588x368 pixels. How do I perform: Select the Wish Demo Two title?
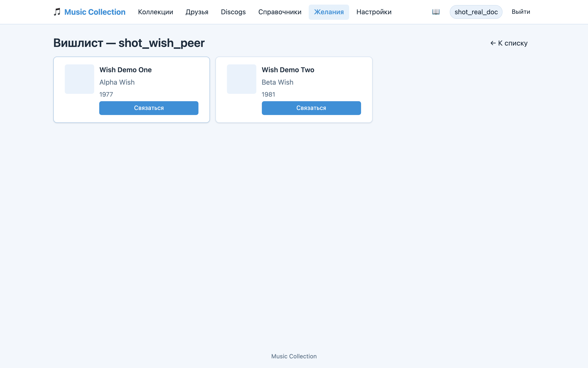tap(288, 70)
